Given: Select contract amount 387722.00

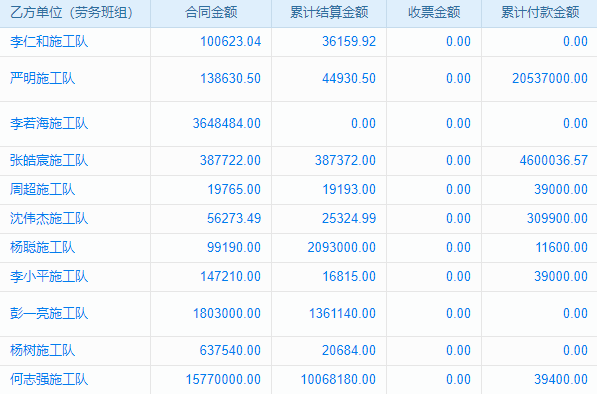Looking at the screenshot, I should [x=231, y=160].
